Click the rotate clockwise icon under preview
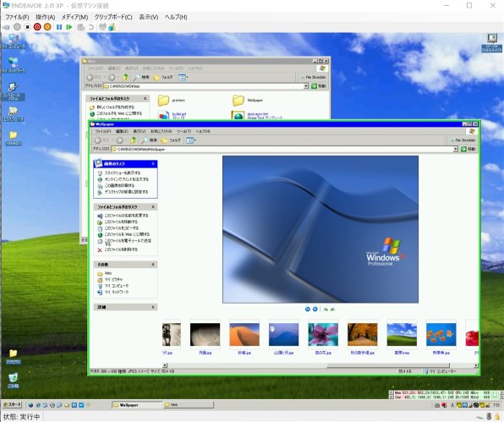Viewport: 504px width, 422px height. (326, 310)
